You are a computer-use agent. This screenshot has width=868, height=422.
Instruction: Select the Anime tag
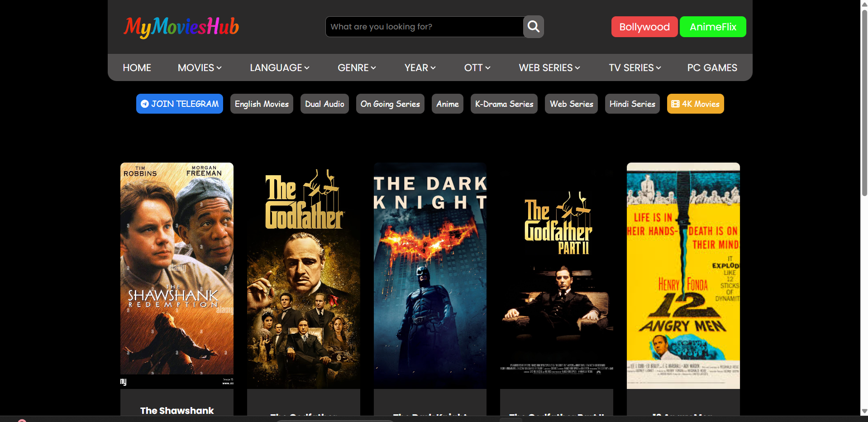point(448,104)
